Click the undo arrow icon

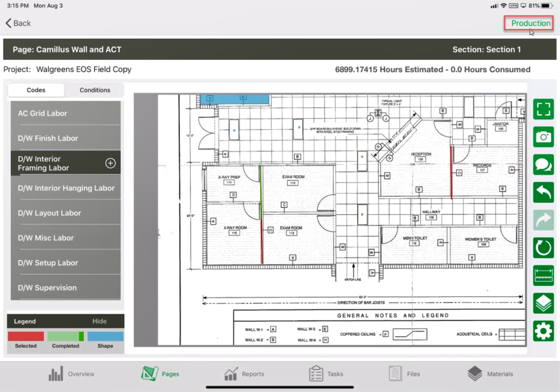pos(543,192)
